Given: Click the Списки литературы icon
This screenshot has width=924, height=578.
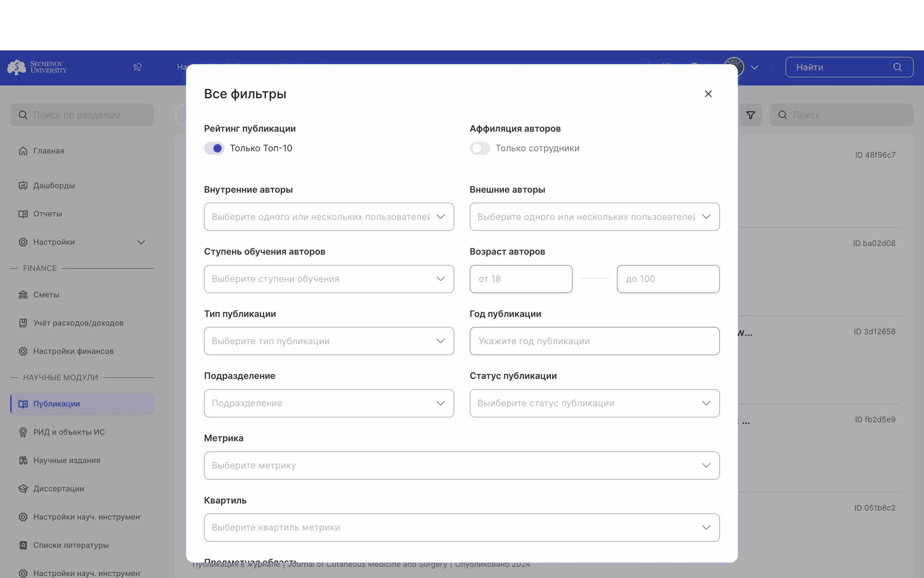Looking at the screenshot, I should pos(23,545).
